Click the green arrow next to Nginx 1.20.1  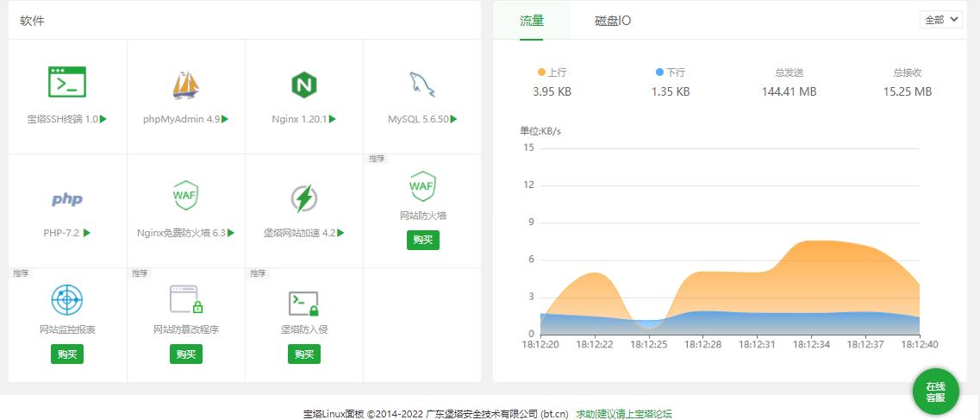333,119
